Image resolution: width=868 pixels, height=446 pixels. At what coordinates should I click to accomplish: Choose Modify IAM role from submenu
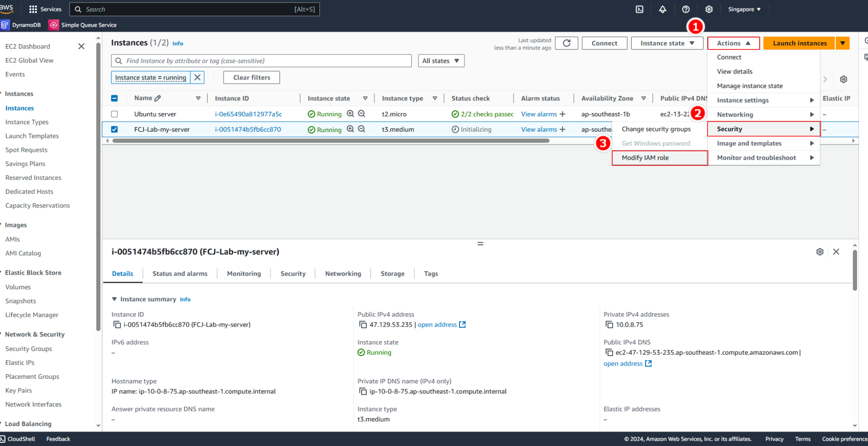coord(660,158)
